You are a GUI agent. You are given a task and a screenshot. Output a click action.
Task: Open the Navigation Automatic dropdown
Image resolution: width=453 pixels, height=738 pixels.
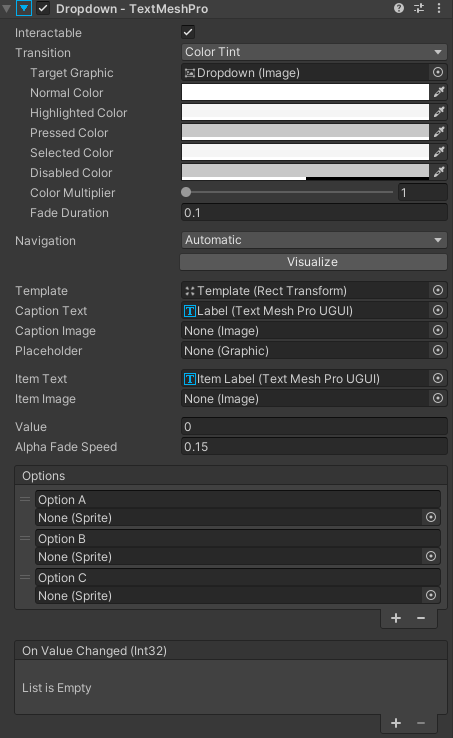click(x=314, y=240)
